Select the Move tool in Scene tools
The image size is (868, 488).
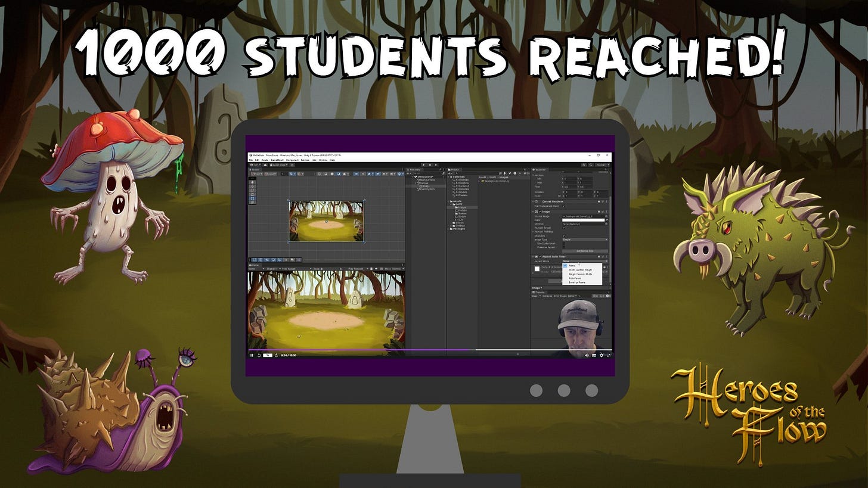[x=252, y=186]
